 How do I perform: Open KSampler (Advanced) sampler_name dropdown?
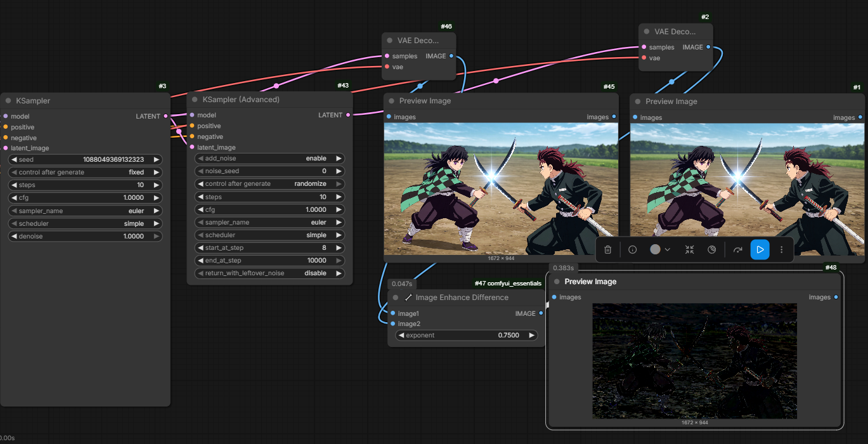click(x=269, y=223)
